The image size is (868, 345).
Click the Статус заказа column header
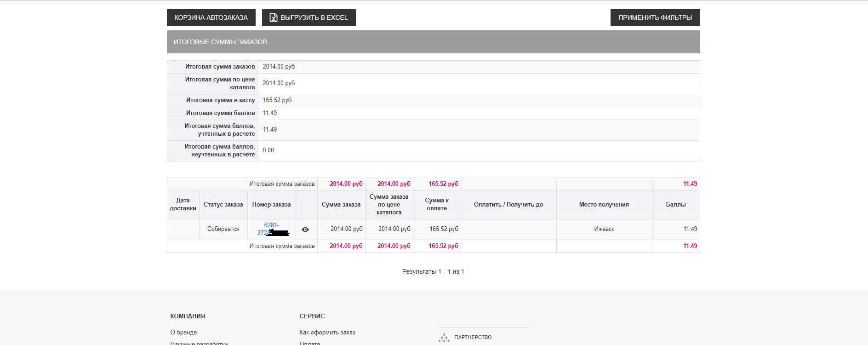(x=223, y=204)
